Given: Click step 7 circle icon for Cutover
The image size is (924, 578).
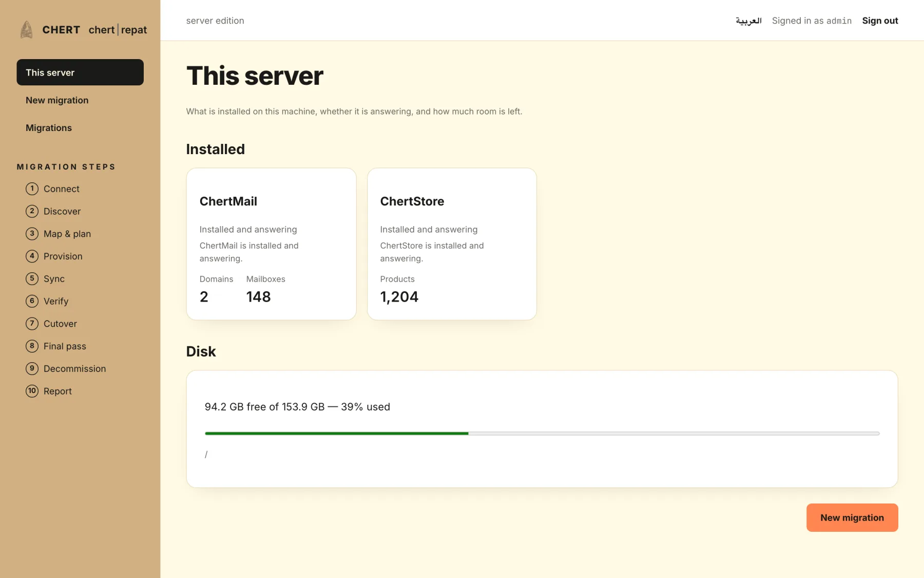Looking at the screenshot, I should pyautogui.click(x=32, y=324).
